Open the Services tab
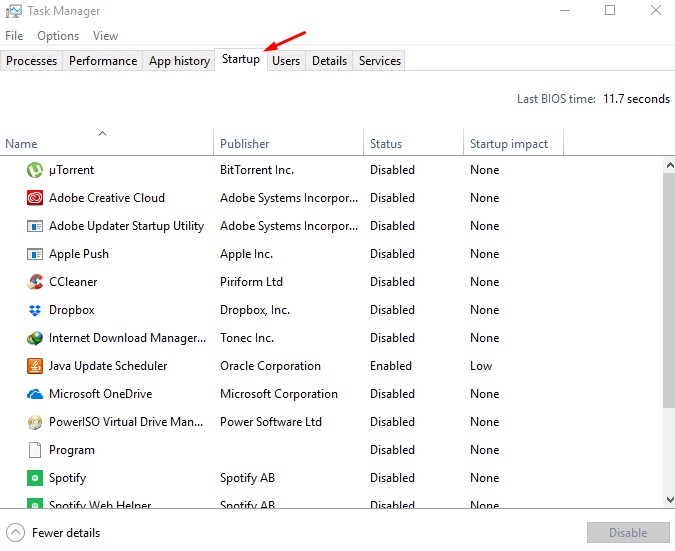 click(380, 61)
